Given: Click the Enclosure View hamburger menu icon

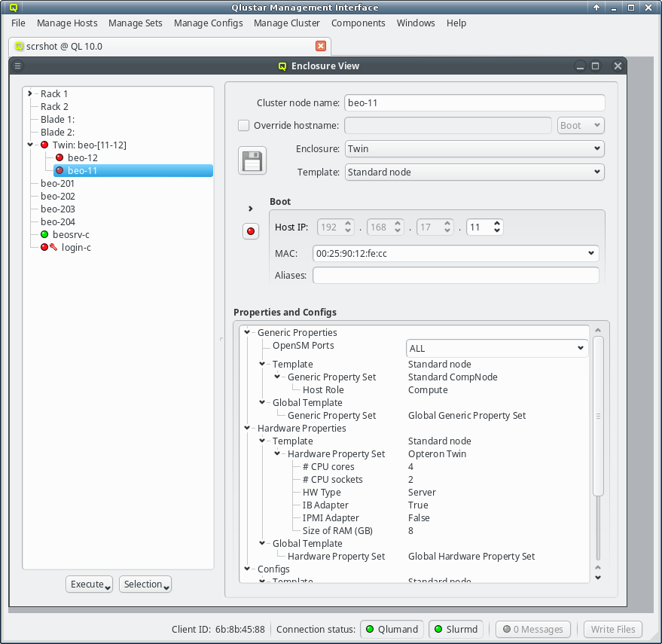Looking at the screenshot, I should point(18,66).
